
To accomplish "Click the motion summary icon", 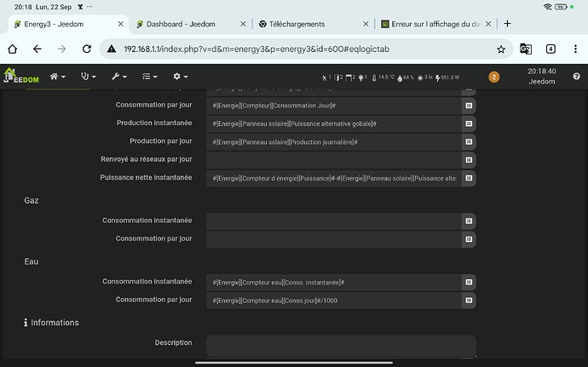I will coord(326,77).
